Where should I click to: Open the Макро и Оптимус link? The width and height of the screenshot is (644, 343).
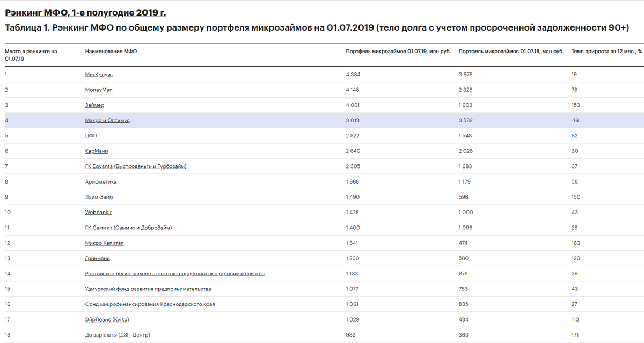107,121
